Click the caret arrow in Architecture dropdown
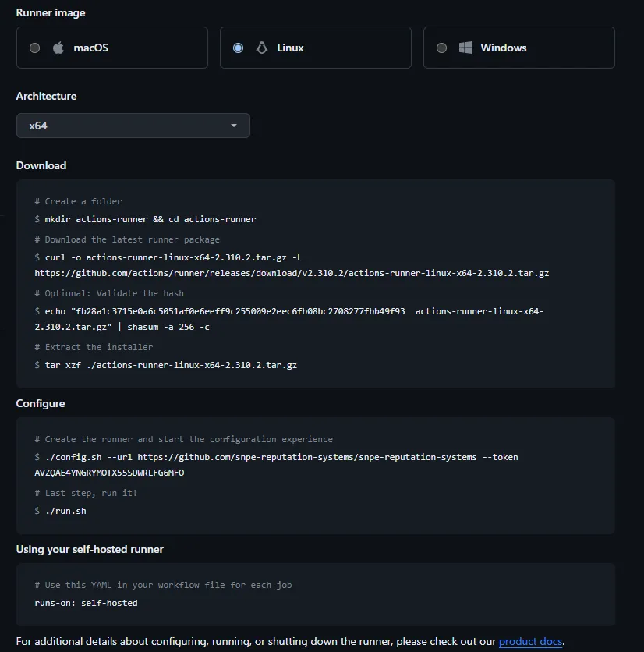The width and height of the screenshot is (644, 652). [234, 126]
